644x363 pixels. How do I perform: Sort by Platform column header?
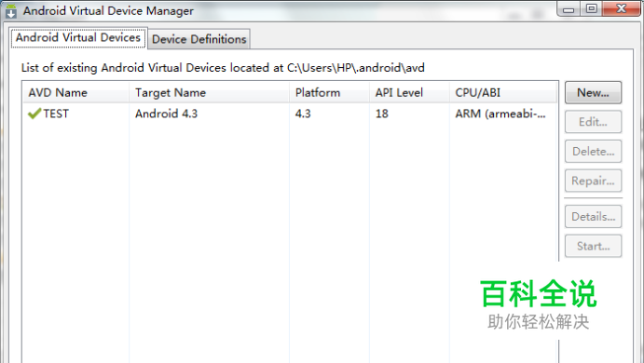coord(329,93)
